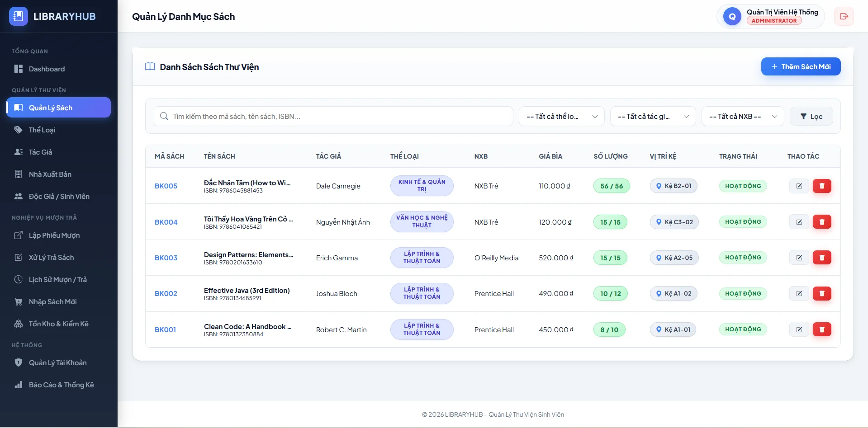The height and width of the screenshot is (428, 868).
Task: Edit book BK001 with pencil icon
Action: click(x=799, y=329)
